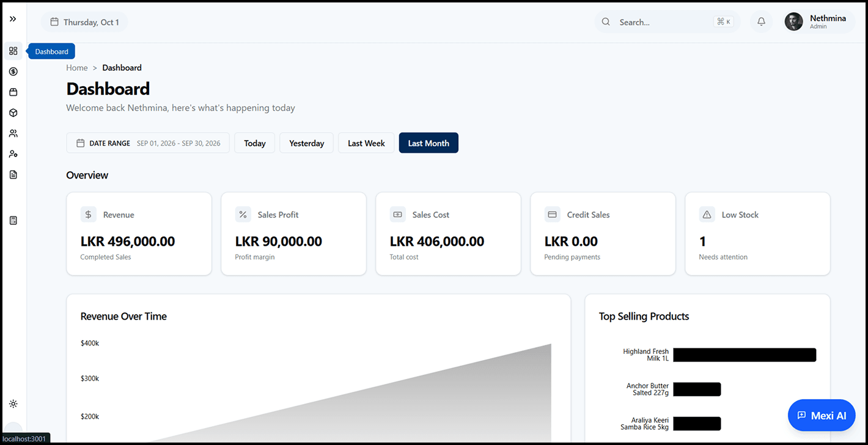Go to Home breadcrumb link
Image resolution: width=868 pixels, height=445 pixels.
pos(77,68)
